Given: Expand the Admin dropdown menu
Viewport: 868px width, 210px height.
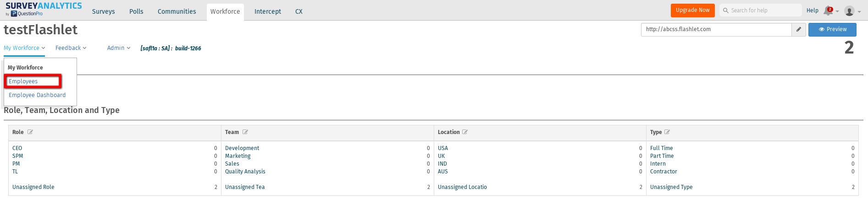Looking at the screenshot, I should pos(119,48).
